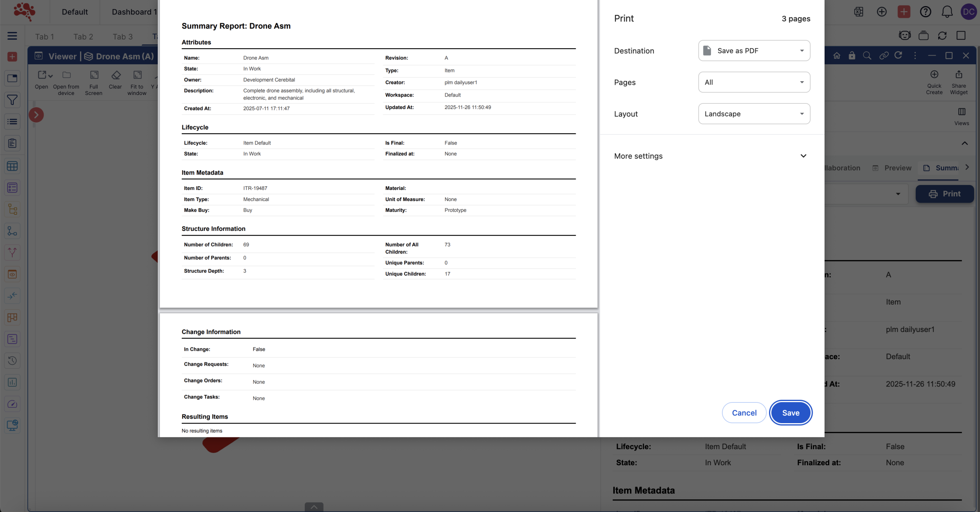Click the notifications bell icon
This screenshot has height=512, width=980.
tap(947, 12)
